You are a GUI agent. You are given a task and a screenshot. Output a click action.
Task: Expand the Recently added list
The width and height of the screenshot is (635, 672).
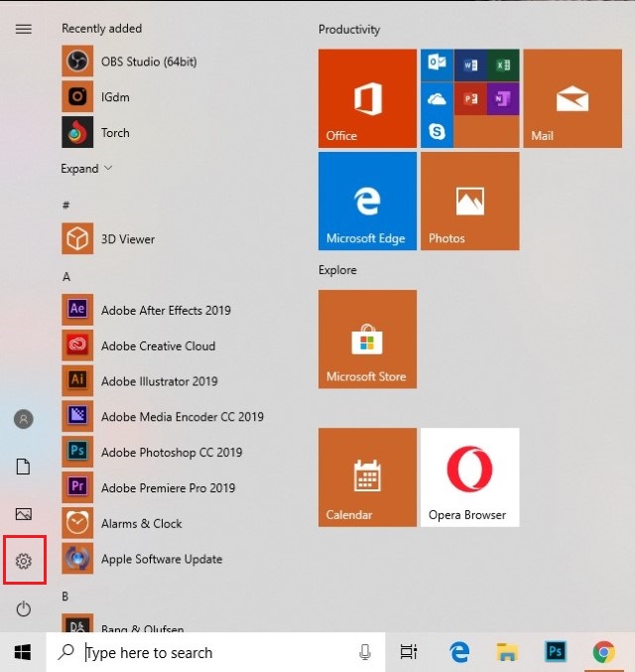pos(86,169)
